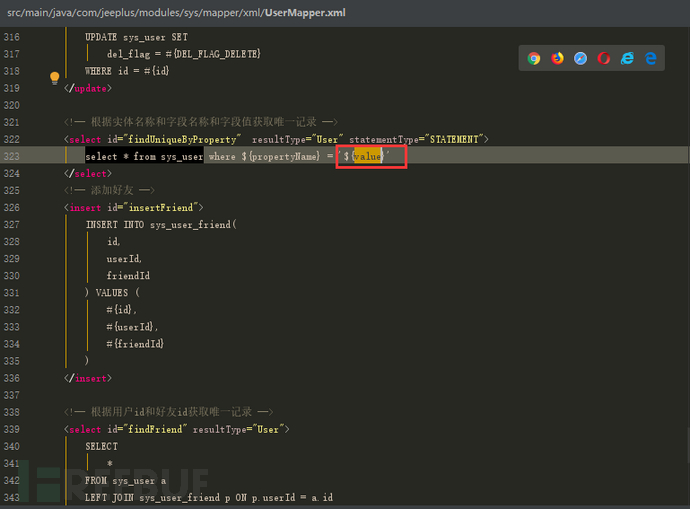Image resolution: width=690 pixels, height=509 pixels.
Task: Open file preview in Chrome browser
Action: pyautogui.click(x=534, y=58)
